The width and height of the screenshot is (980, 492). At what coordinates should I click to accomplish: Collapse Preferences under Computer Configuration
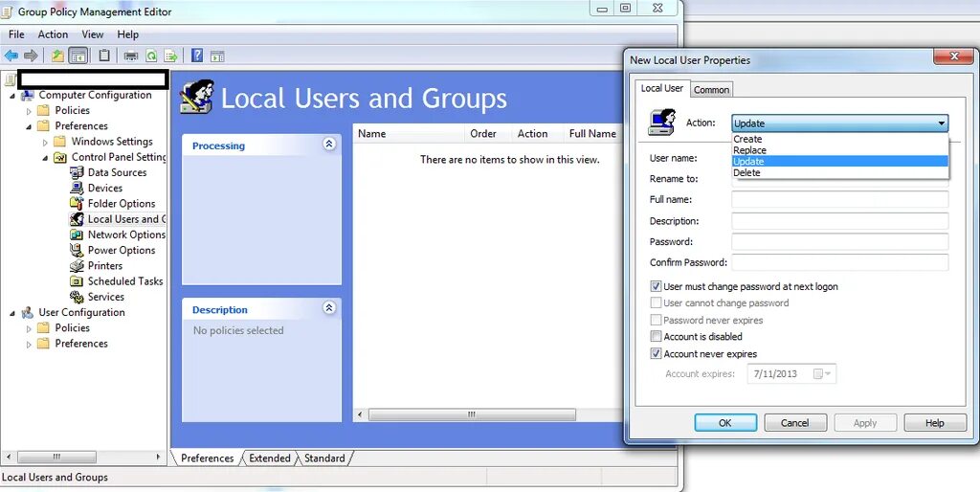(x=29, y=126)
